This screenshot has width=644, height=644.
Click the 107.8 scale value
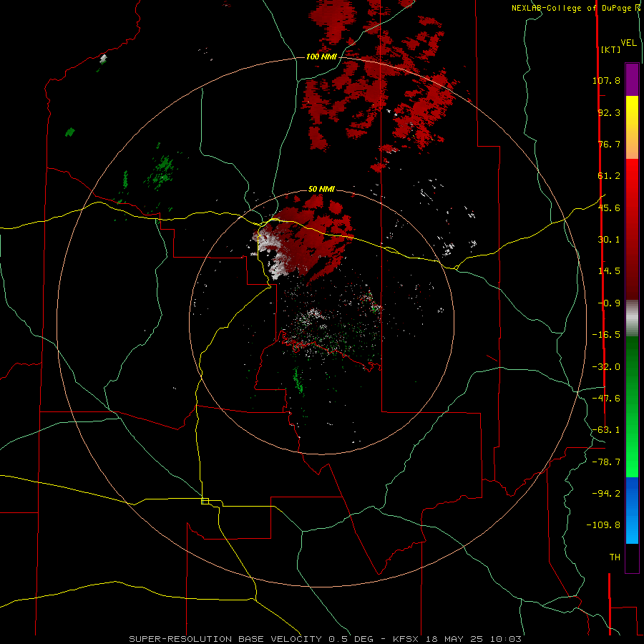click(x=606, y=80)
